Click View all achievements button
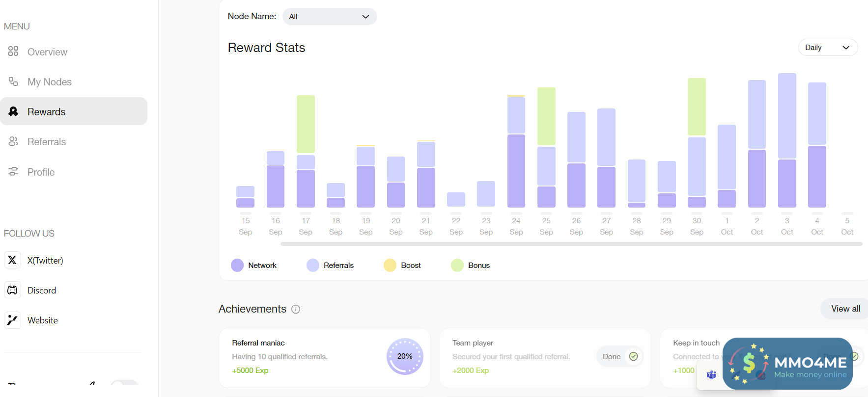This screenshot has width=868, height=397. click(845, 309)
